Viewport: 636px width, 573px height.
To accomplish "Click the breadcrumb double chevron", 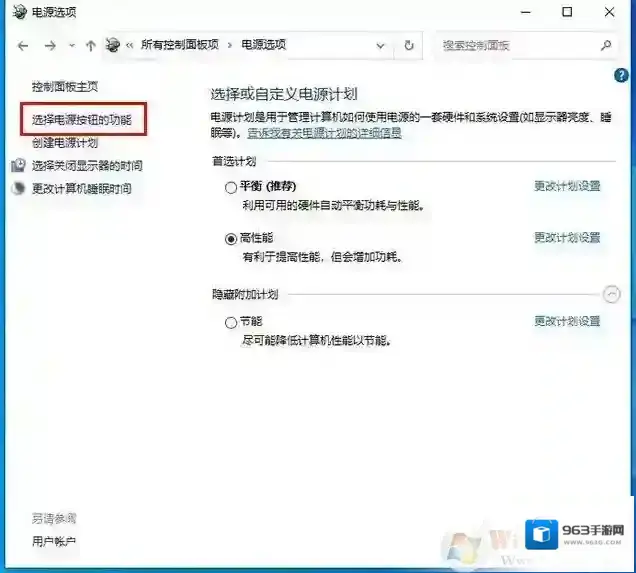I will pos(129,45).
